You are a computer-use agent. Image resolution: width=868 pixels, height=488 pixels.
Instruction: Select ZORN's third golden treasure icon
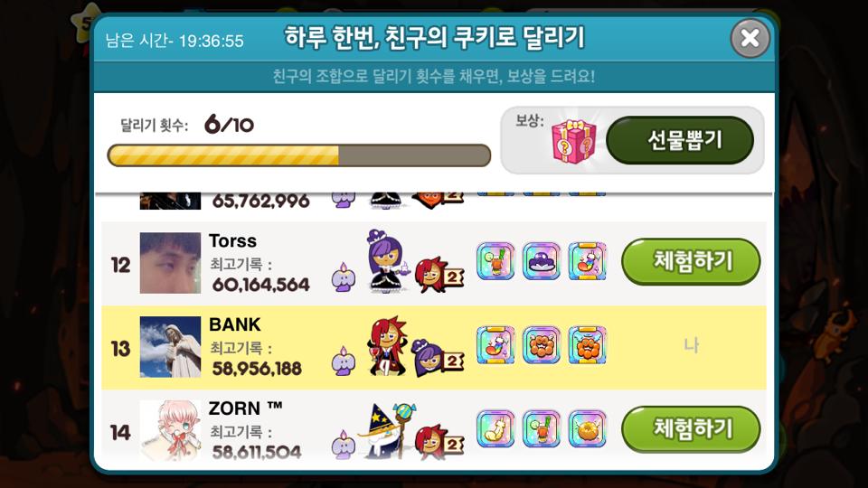588,428
